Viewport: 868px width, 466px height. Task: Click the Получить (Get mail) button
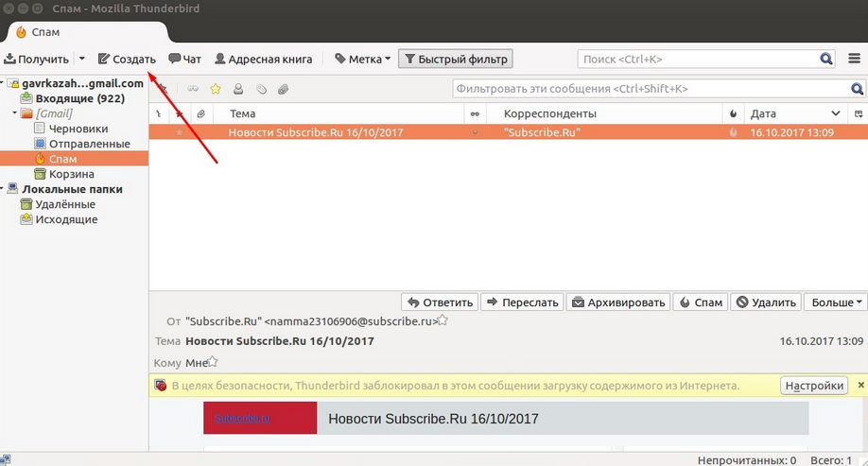point(37,59)
